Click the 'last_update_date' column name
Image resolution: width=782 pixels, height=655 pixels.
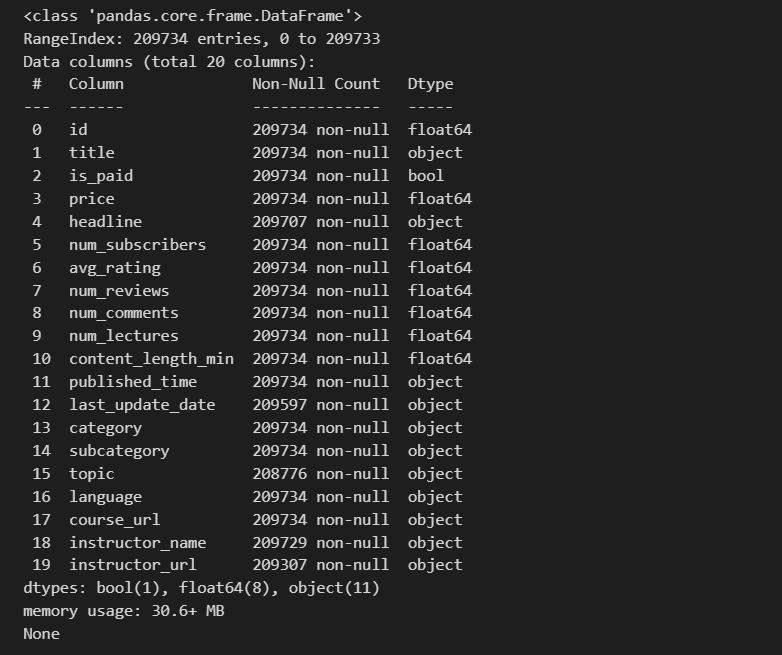pyautogui.click(x=142, y=405)
